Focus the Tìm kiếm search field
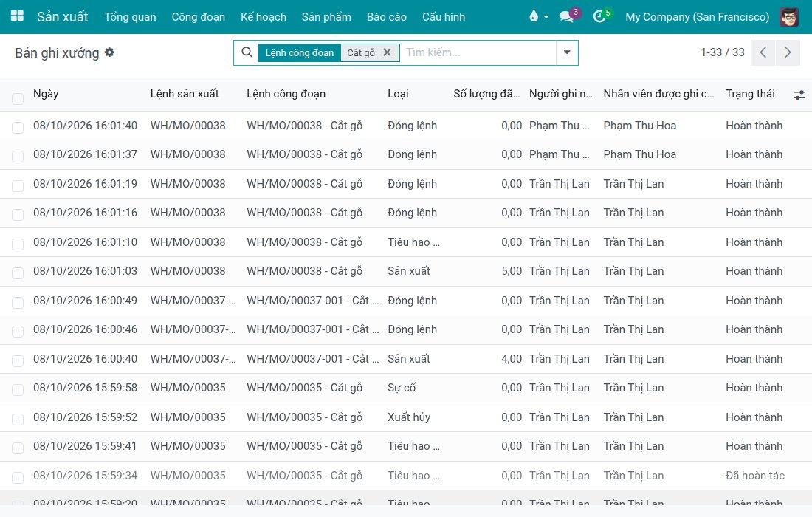 pyautogui.click(x=478, y=52)
